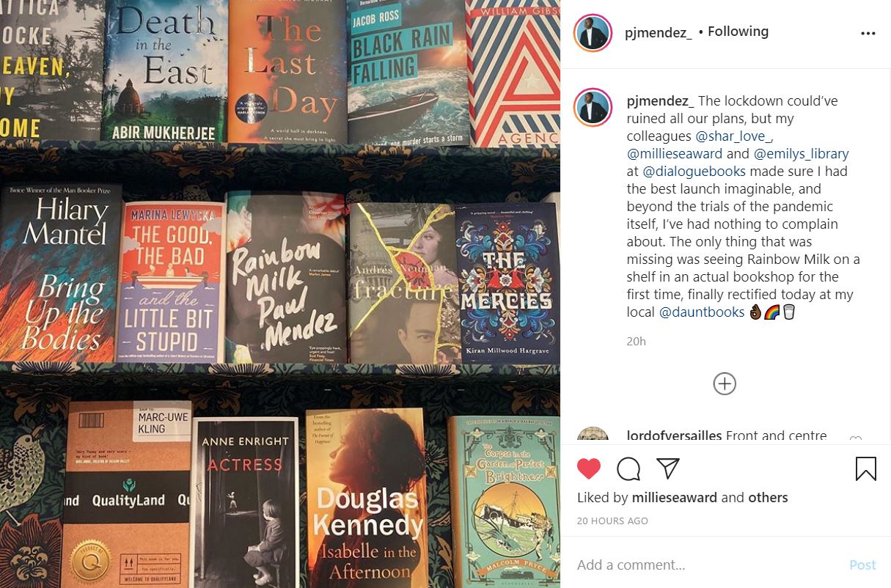Visit the @dauntbooks profile link
Viewport: 891px width, 588px height.
(703, 312)
